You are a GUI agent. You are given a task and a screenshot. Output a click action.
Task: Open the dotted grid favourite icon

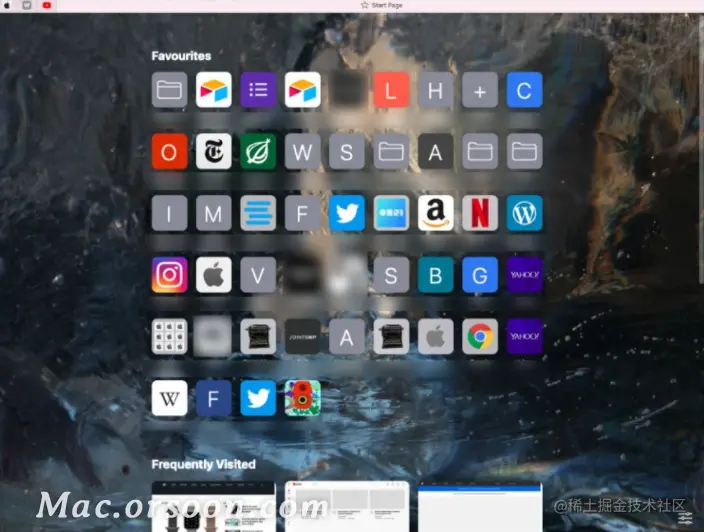click(x=169, y=336)
